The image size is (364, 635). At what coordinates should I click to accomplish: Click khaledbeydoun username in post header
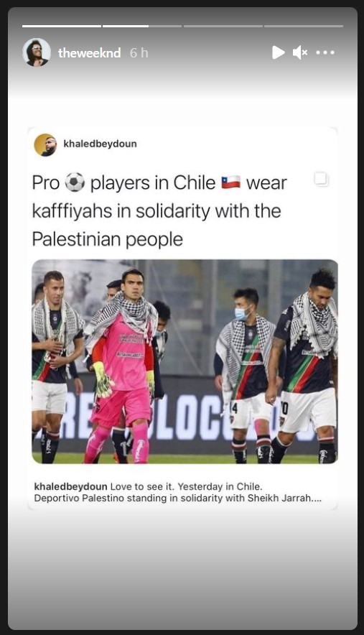tap(100, 144)
